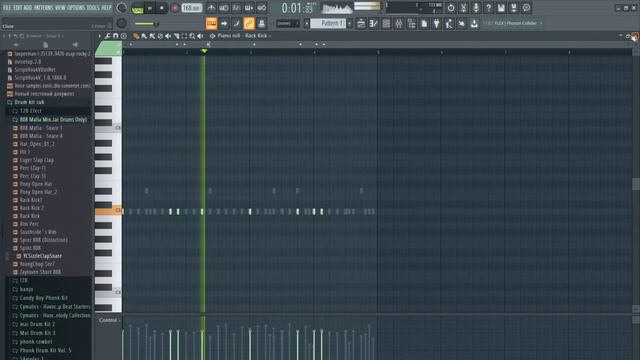Open the audio editor scissors icon

click(463, 8)
